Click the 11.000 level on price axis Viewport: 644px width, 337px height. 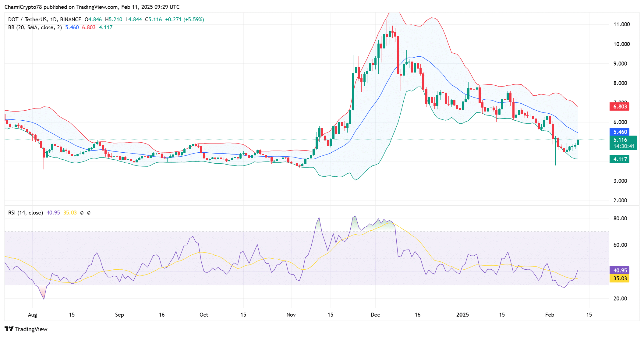(621, 24)
